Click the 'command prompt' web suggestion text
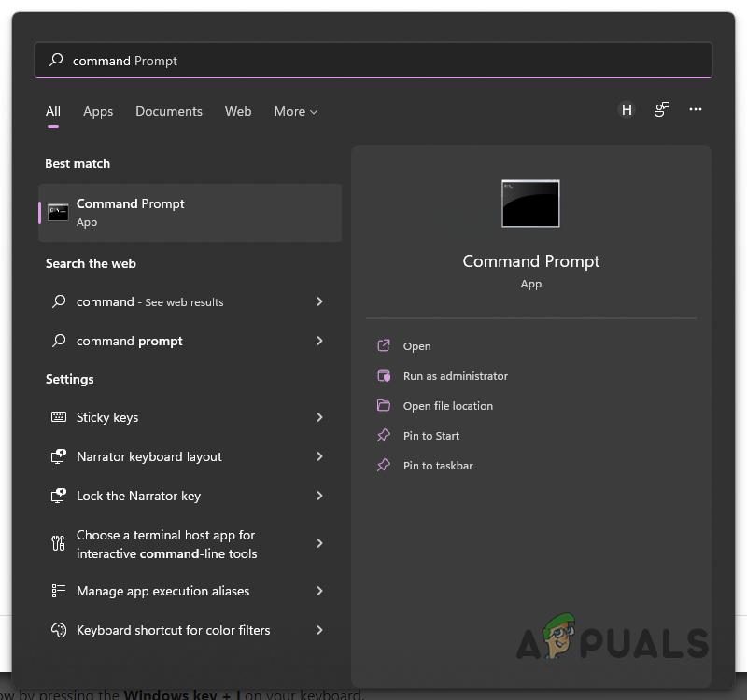This screenshot has width=747, height=700. pyautogui.click(x=129, y=341)
